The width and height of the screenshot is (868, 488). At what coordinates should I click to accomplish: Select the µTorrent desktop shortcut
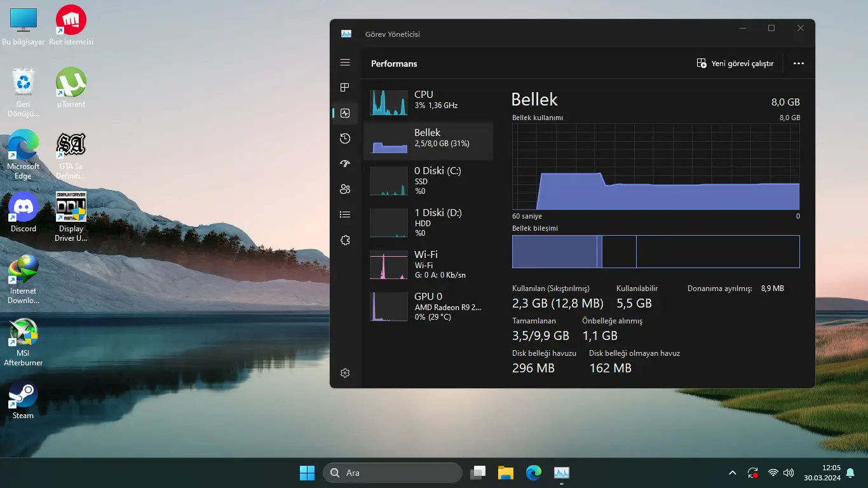click(x=71, y=88)
